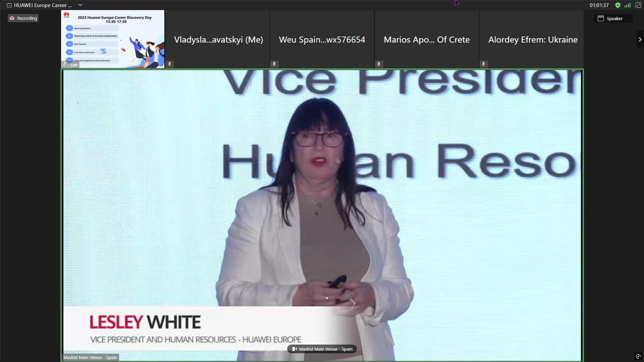Exit full screen with the shrink icon

point(638,5)
